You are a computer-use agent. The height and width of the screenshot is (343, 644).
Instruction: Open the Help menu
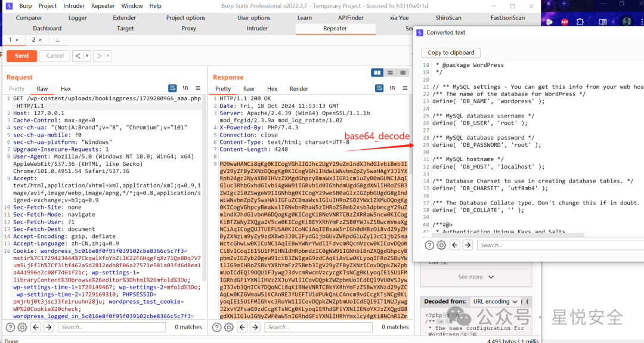coord(155,6)
